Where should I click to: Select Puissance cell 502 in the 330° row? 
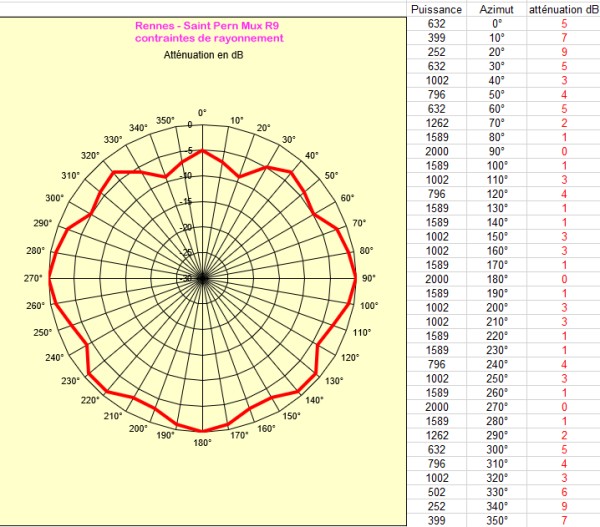pyautogui.click(x=437, y=492)
